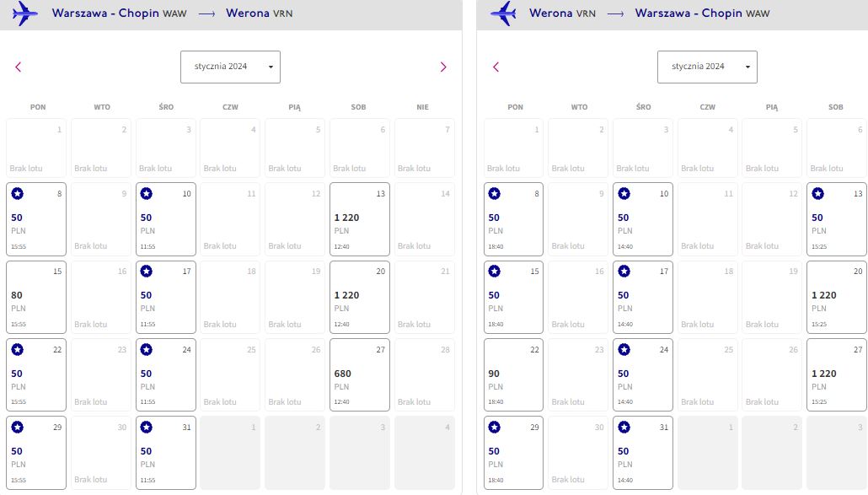Image resolution: width=868 pixels, height=495 pixels.
Task: Click star icon on outbound January 8
Action: [17, 194]
